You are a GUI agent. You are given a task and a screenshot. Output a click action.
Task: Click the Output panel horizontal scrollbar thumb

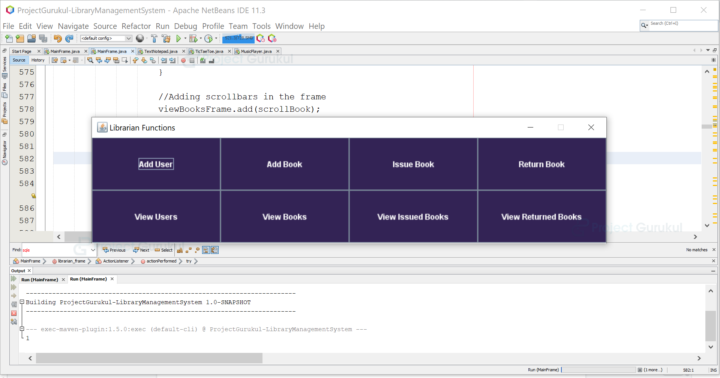149,358
